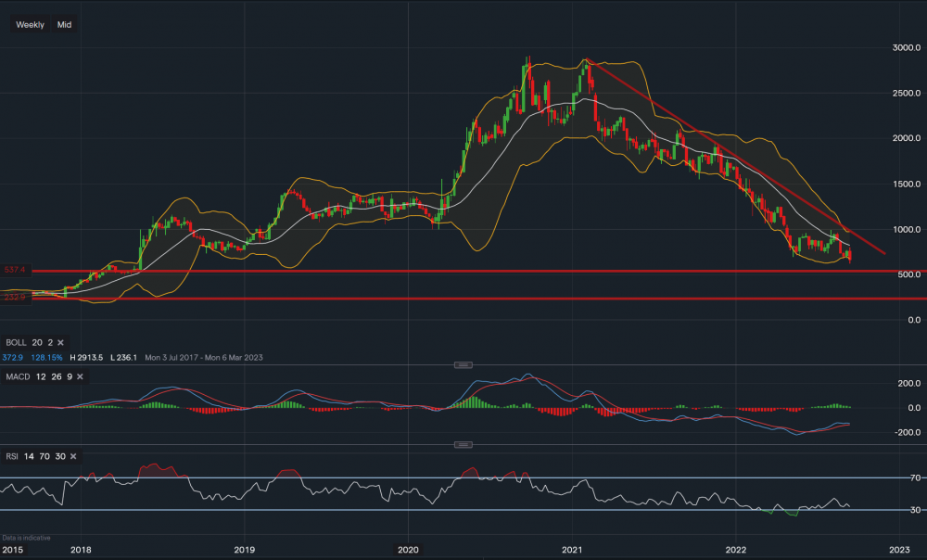Click the 2020 marker on the time axis

tap(408, 550)
